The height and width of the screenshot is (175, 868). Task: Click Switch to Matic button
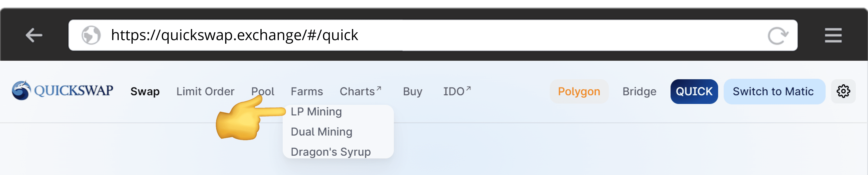coord(773,91)
